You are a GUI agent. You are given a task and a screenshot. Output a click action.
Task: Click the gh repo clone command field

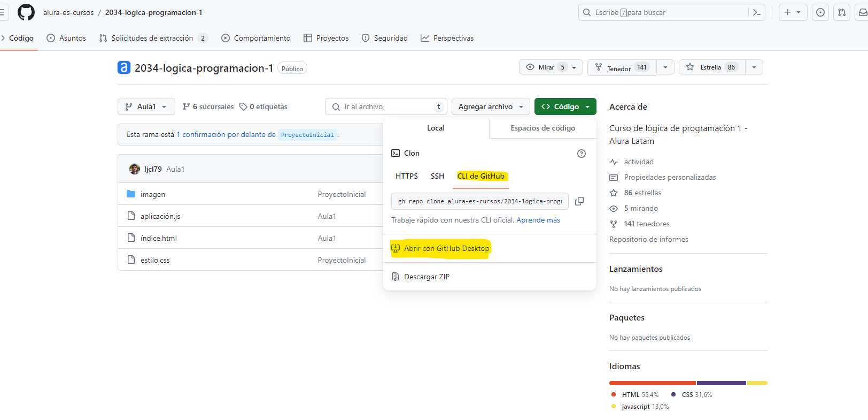pyautogui.click(x=480, y=201)
